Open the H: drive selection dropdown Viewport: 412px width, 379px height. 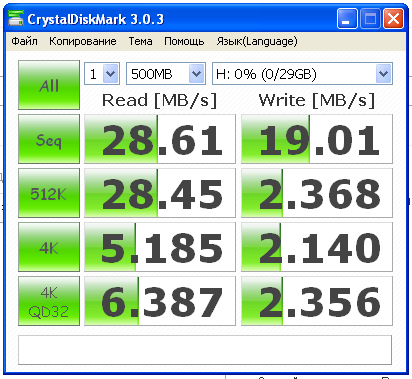(x=302, y=74)
